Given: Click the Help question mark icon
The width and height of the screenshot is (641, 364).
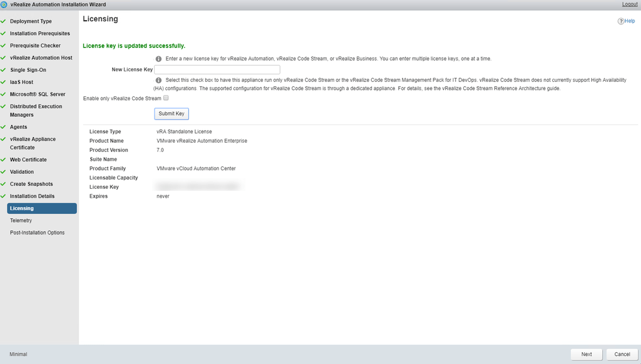Looking at the screenshot, I should coord(620,21).
